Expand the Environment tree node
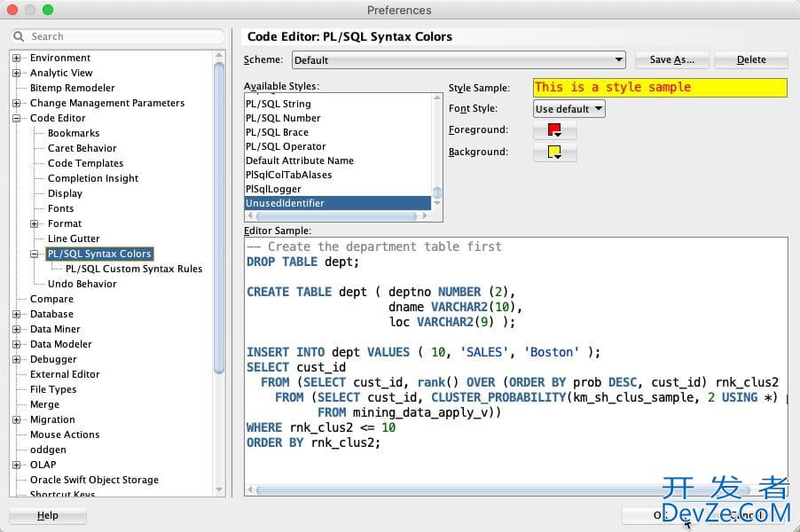This screenshot has width=800, height=532. tap(16, 58)
